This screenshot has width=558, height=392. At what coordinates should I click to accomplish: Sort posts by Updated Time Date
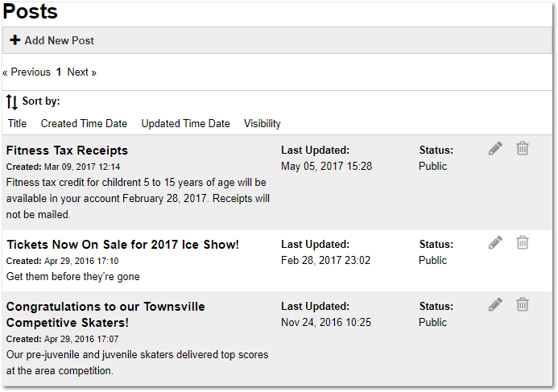tap(185, 124)
